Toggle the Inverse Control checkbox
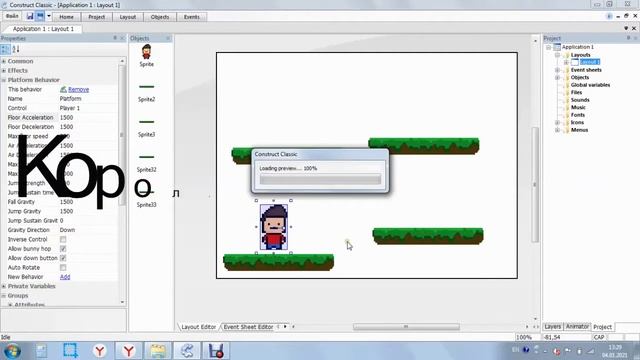This screenshot has height=360, width=640. (x=63, y=240)
